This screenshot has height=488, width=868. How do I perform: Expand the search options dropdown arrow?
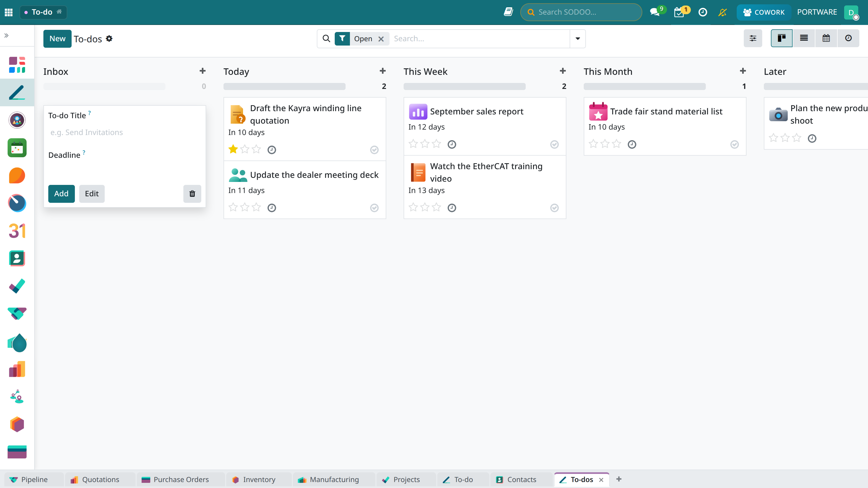(x=577, y=39)
